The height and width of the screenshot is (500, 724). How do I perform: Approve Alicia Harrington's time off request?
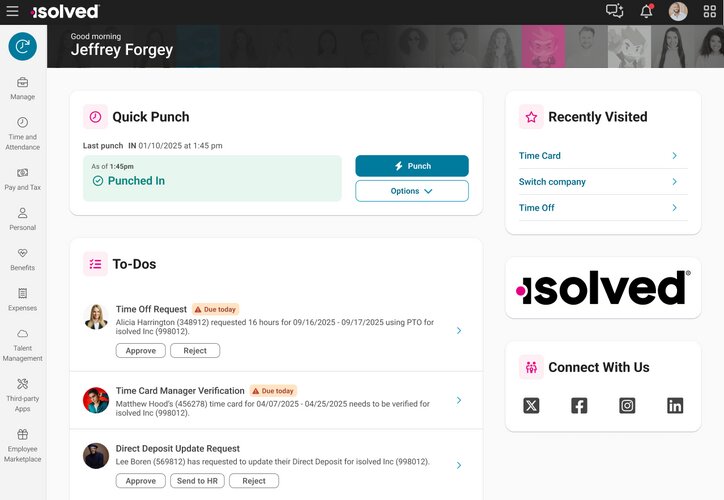pos(141,351)
